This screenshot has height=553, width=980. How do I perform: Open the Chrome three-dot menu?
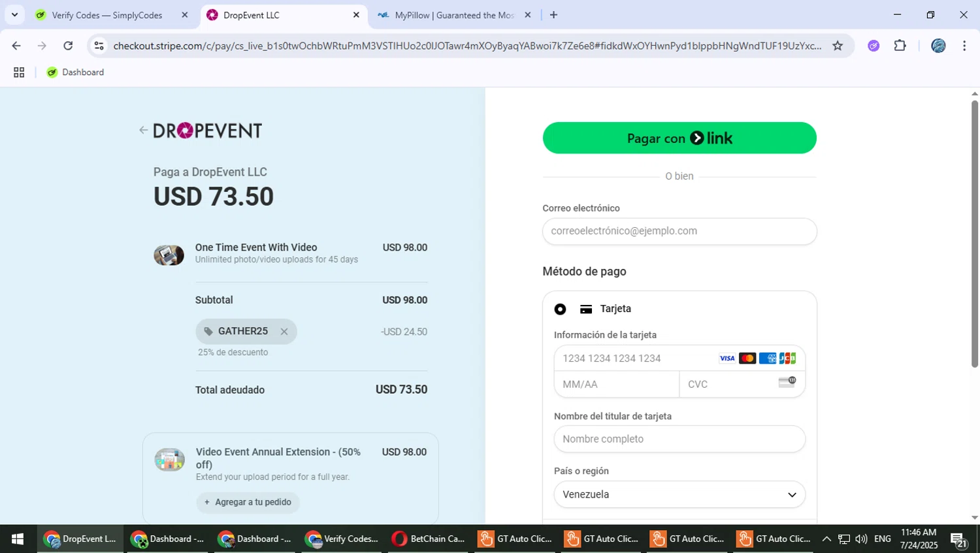[x=964, y=46]
